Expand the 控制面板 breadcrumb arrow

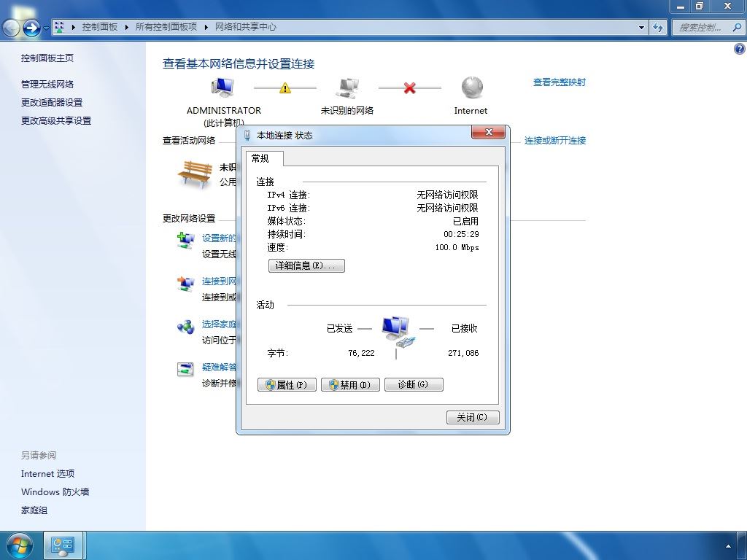click(126, 27)
